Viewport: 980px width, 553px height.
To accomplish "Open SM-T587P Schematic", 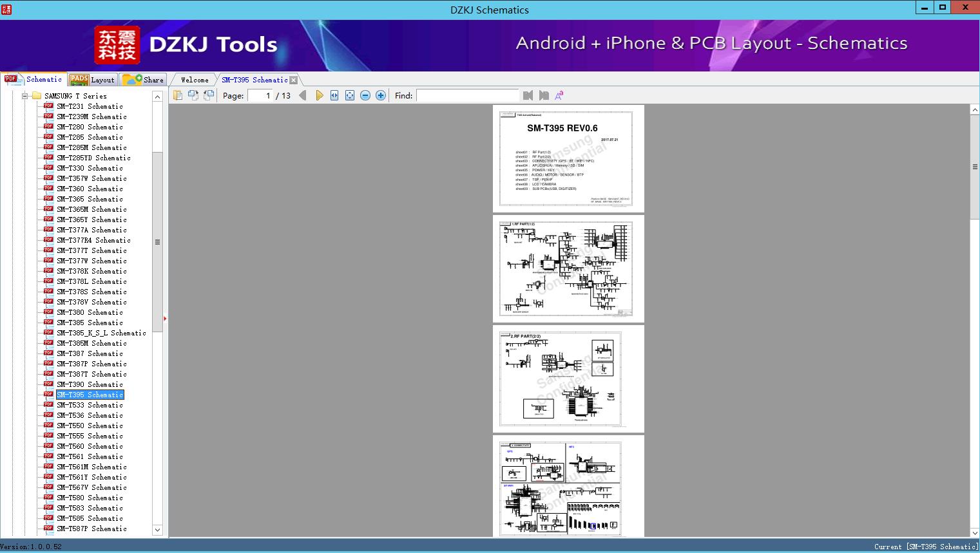I will (x=91, y=529).
